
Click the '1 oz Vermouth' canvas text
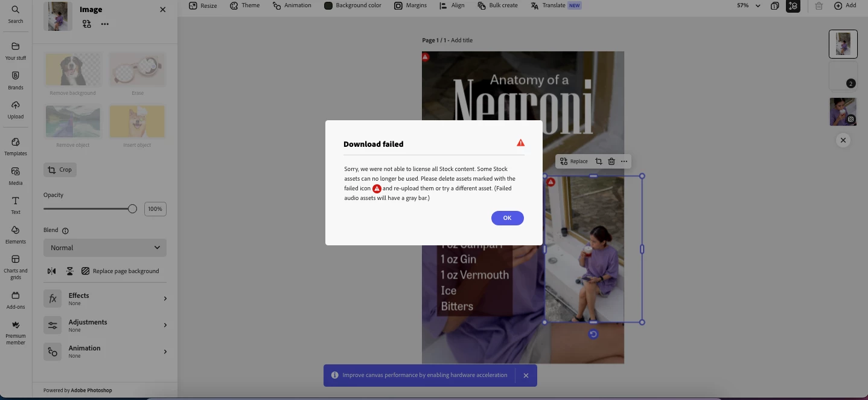click(x=474, y=275)
